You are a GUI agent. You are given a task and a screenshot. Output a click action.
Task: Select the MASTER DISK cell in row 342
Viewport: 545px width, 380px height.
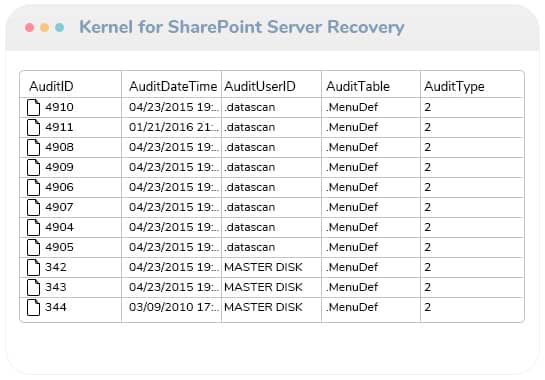(263, 267)
